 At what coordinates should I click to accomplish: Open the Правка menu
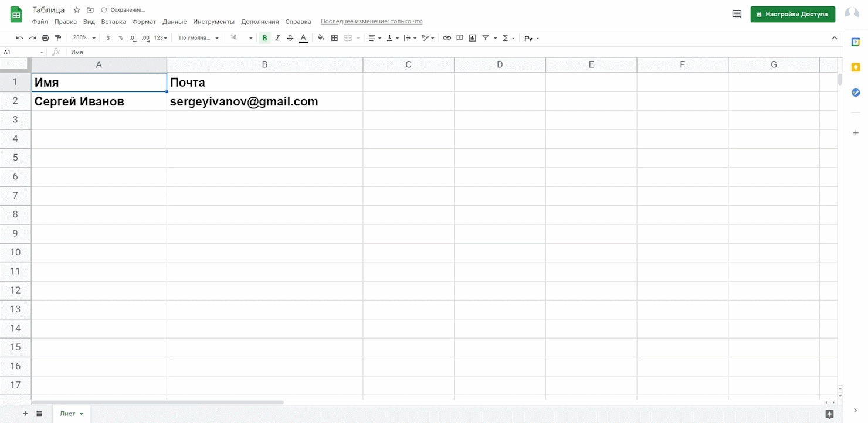[x=66, y=22]
